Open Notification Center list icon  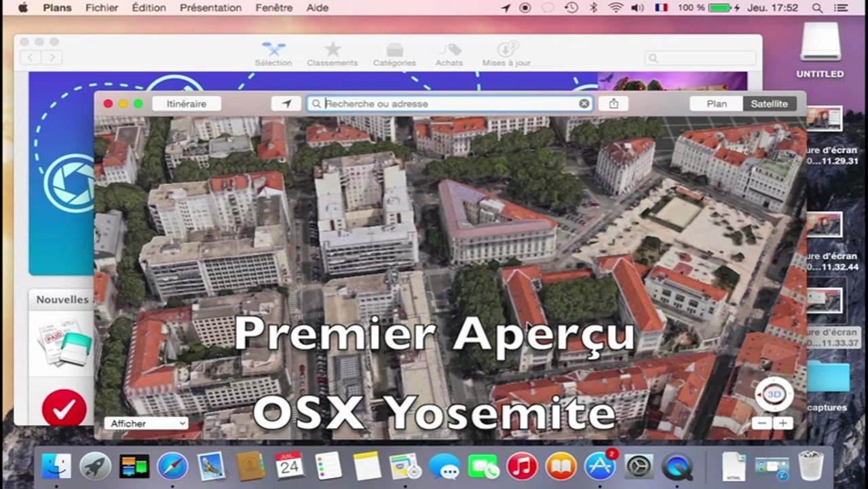pyautogui.click(x=842, y=7)
